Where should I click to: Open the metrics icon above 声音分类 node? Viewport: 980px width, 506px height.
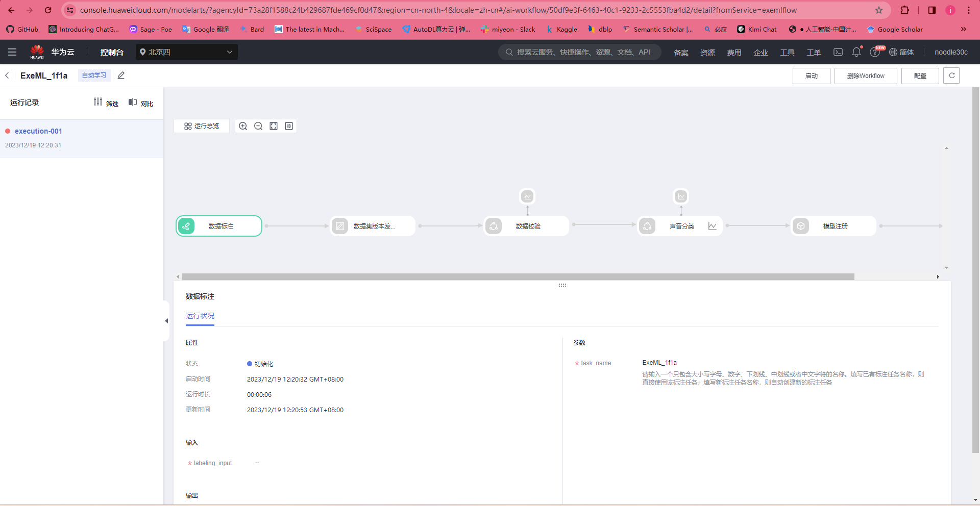tap(681, 196)
